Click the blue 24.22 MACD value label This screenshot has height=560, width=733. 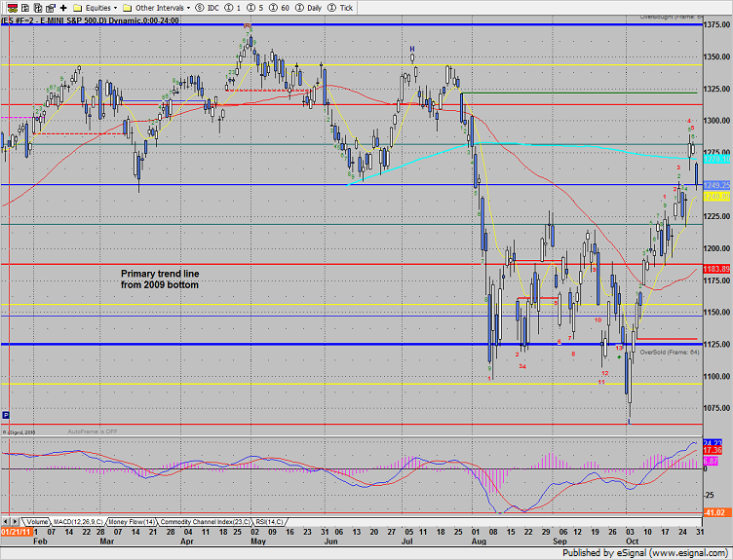(x=713, y=443)
